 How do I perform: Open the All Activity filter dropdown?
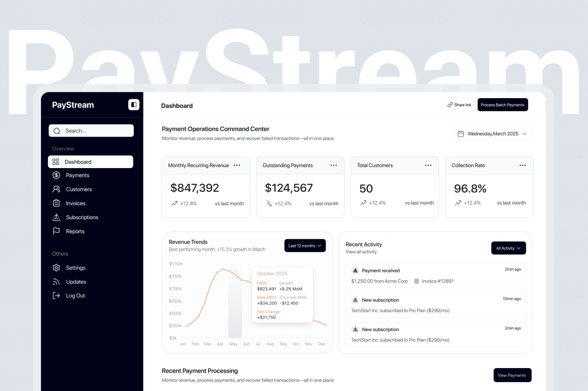click(509, 248)
